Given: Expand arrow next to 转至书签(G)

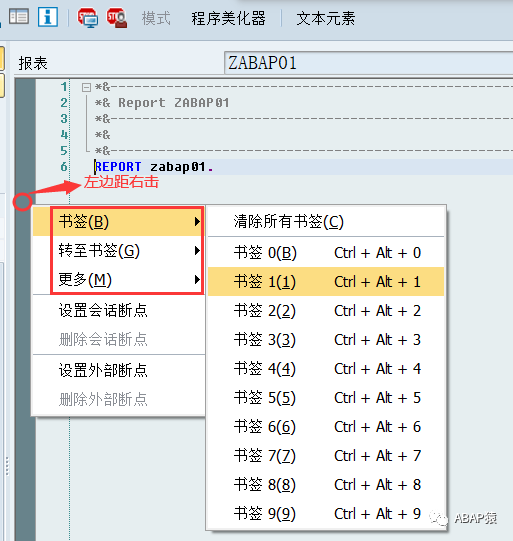Looking at the screenshot, I should (x=197, y=250).
